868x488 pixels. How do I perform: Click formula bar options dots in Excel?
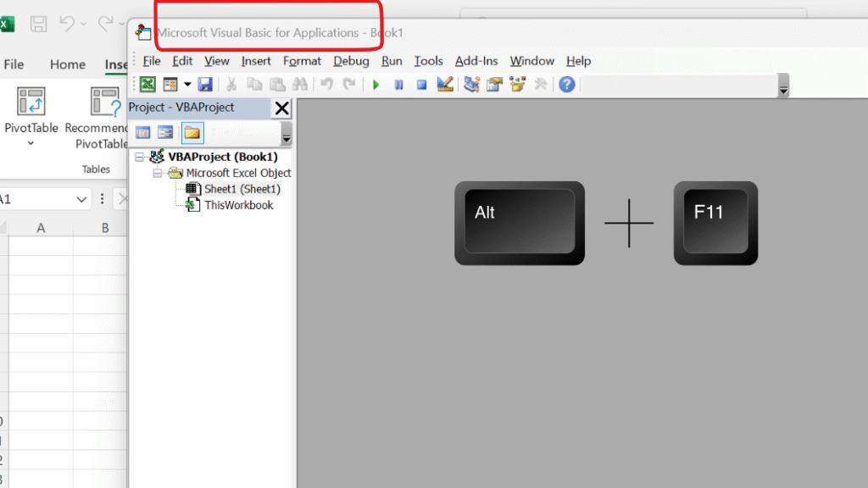(102, 198)
